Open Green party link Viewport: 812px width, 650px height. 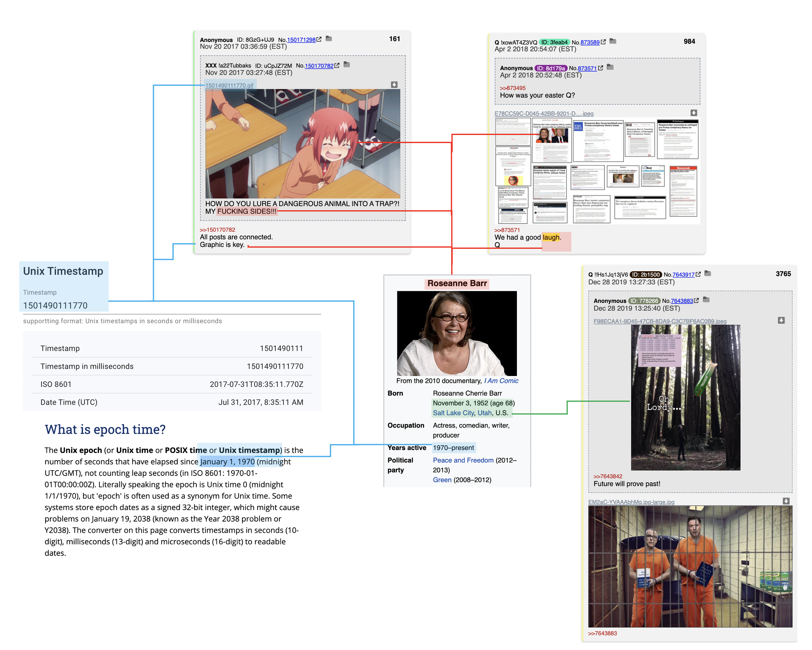442,480
